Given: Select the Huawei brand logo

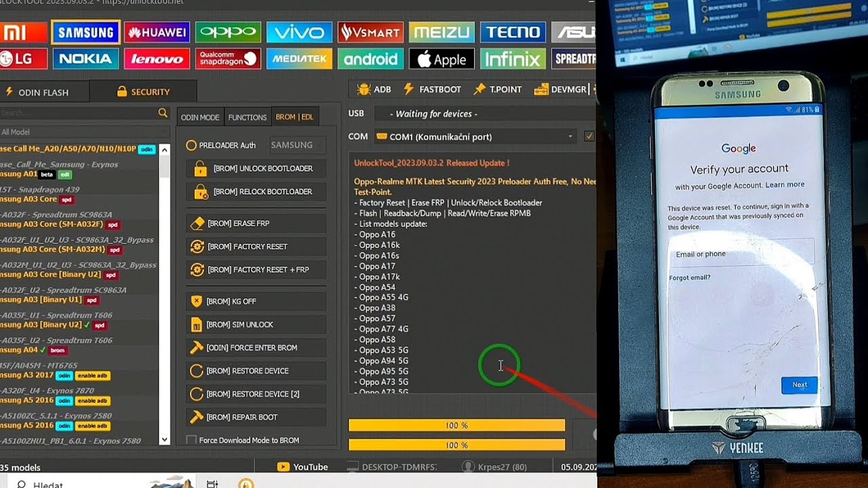Looking at the screenshot, I should pyautogui.click(x=157, y=32).
